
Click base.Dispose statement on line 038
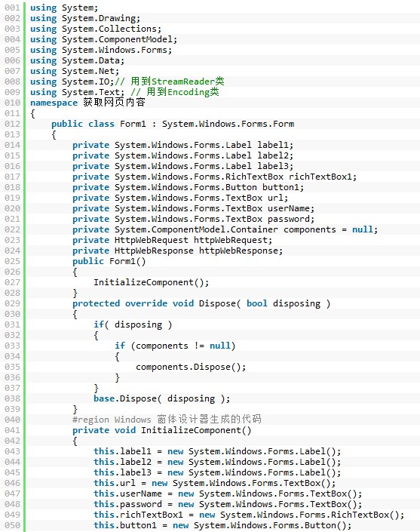coord(161,398)
